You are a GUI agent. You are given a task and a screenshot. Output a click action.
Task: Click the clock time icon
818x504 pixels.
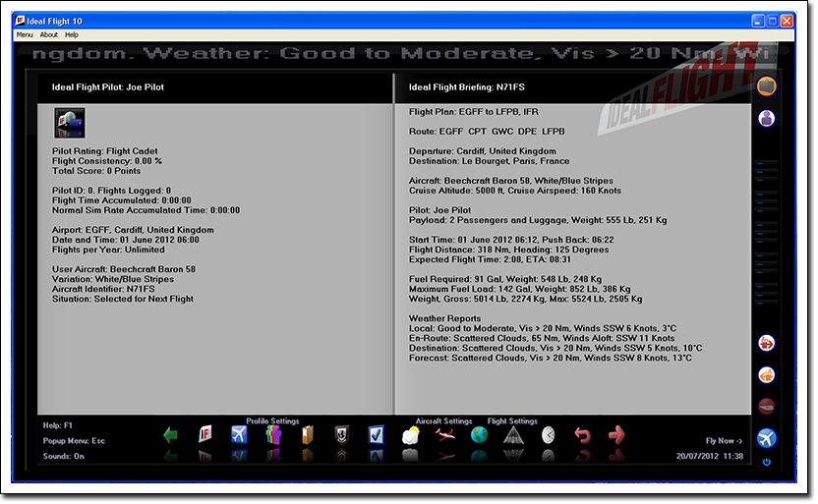pyautogui.click(x=548, y=434)
